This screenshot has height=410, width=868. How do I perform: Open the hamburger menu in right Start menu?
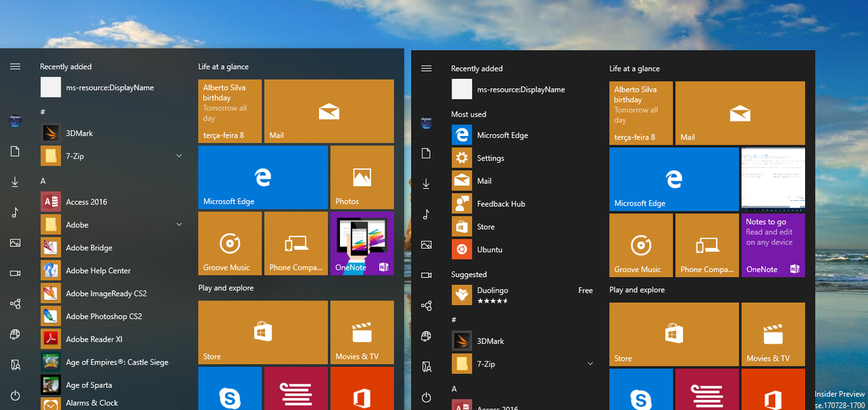pos(426,69)
